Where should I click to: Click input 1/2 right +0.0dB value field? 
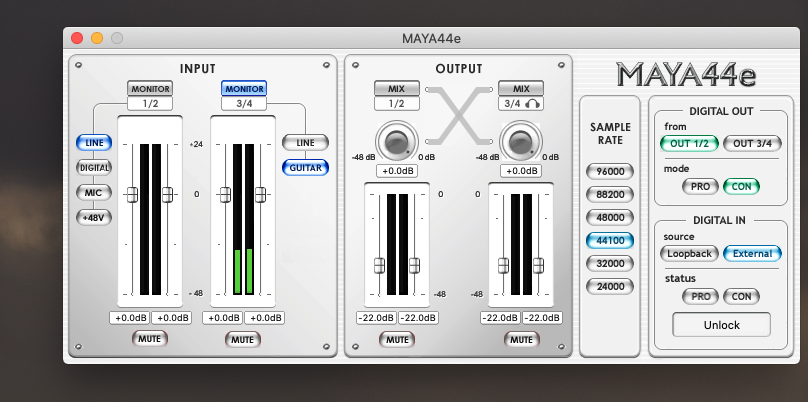pos(172,318)
